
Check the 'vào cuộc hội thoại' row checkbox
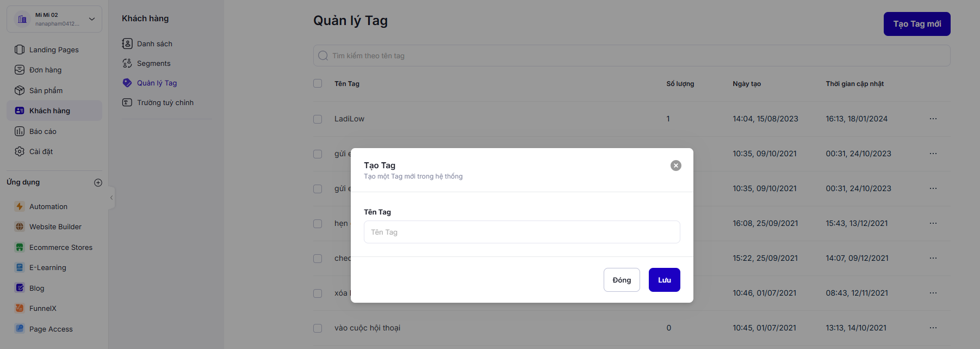[318, 328]
